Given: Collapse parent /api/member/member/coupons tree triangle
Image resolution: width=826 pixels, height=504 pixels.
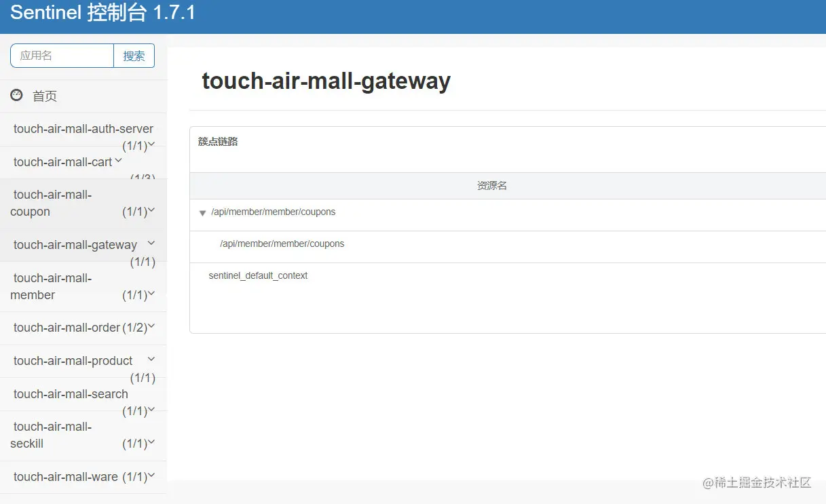Looking at the screenshot, I should point(202,213).
